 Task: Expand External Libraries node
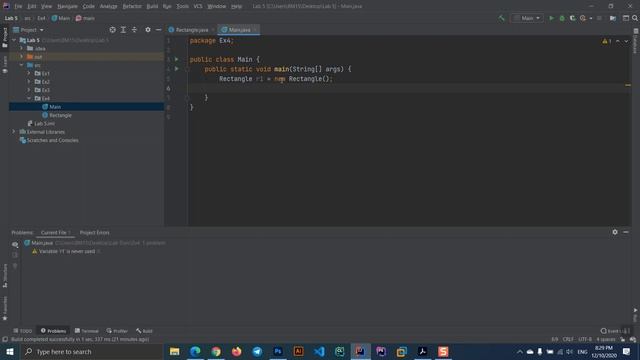coord(14,132)
